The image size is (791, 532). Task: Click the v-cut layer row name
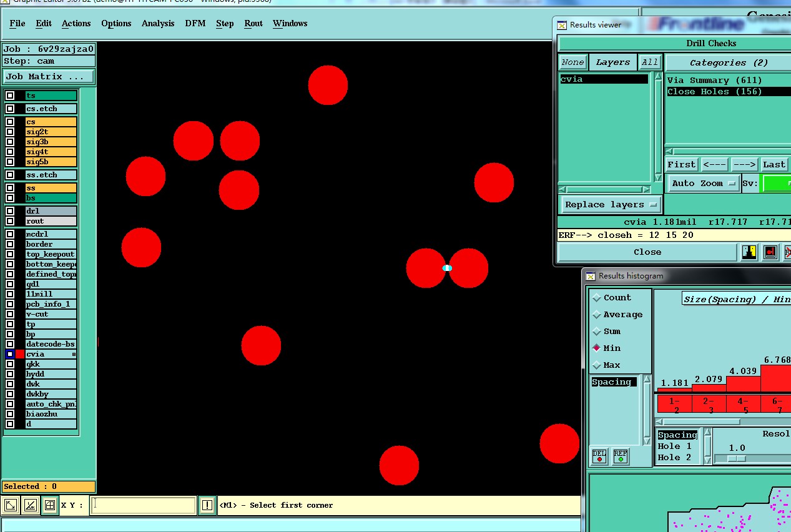click(51, 314)
